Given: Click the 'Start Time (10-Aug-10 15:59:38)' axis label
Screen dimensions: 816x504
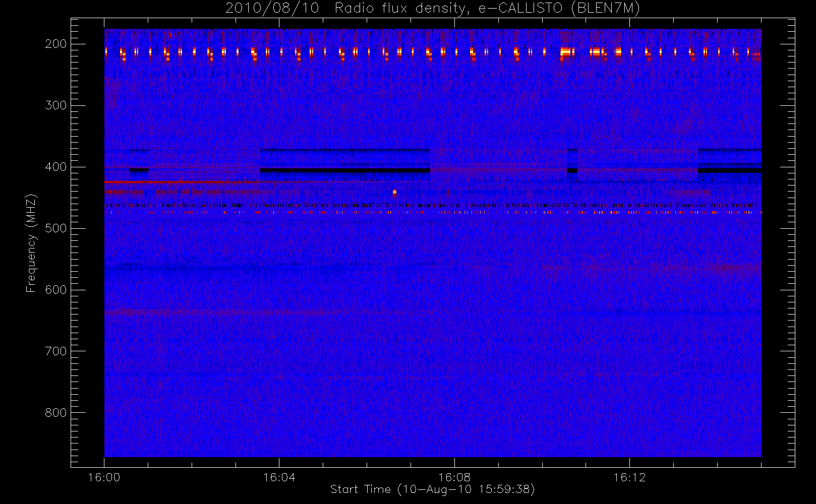Looking at the screenshot, I should pyautogui.click(x=432, y=489).
